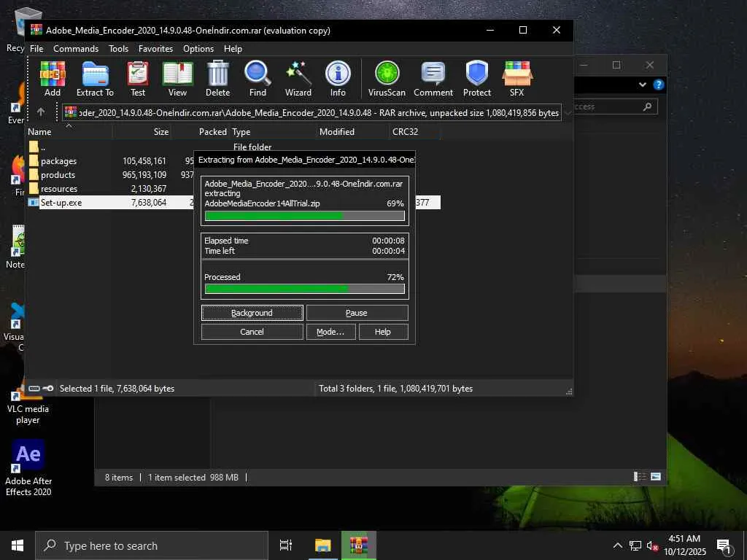This screenshot has width=747, height=560.
Task: Open Adobe After Effects 2020 desktop shortcut
Action: click(x=28, y=467)
